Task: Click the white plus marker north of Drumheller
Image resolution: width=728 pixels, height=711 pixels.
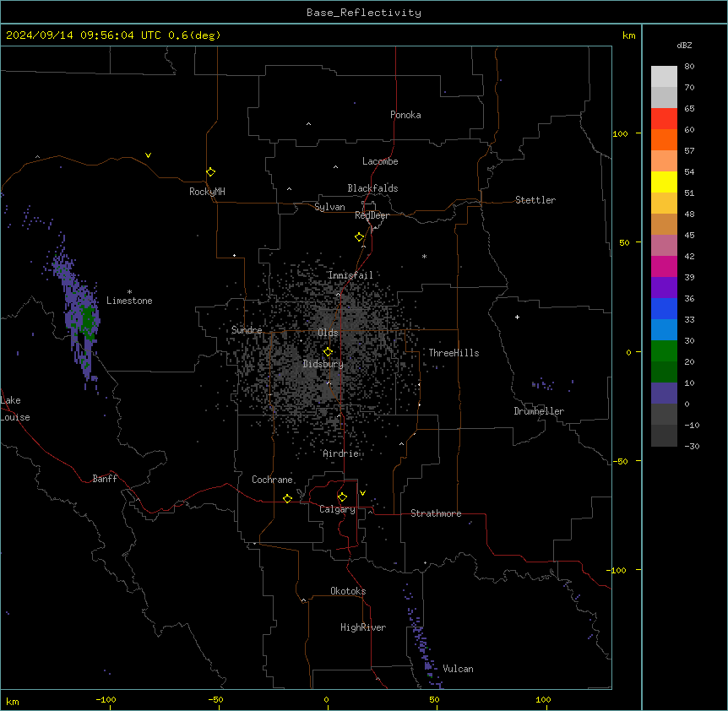Action: (517, 317)
